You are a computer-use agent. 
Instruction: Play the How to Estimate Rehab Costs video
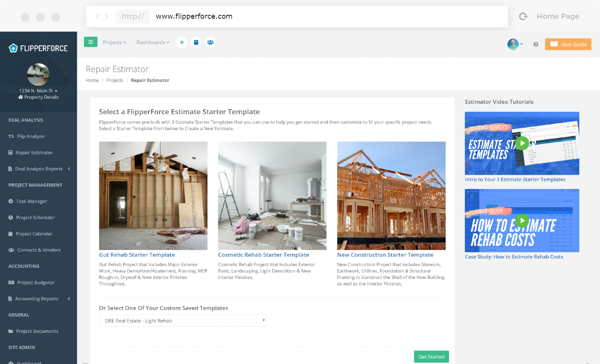(x=522, y=220)
